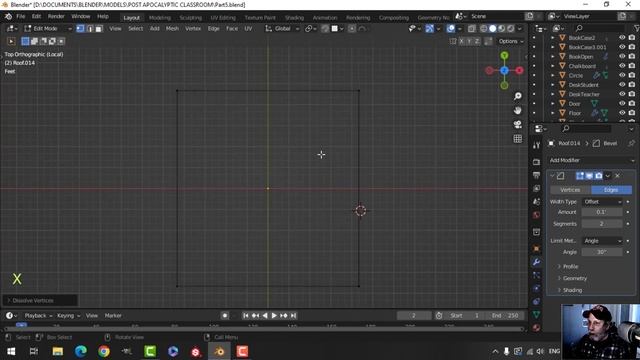640x360 pixels.
Task: Toggle Bevel modifier render visibility
Action: 598,176
